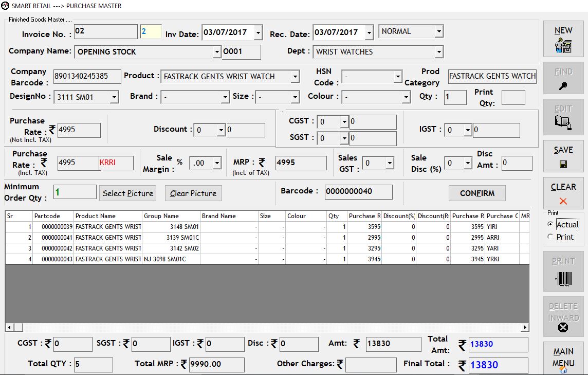Open the Sales GST dropdown
Viewport: 588px width, 375px height.
click(x=390, y=163)
